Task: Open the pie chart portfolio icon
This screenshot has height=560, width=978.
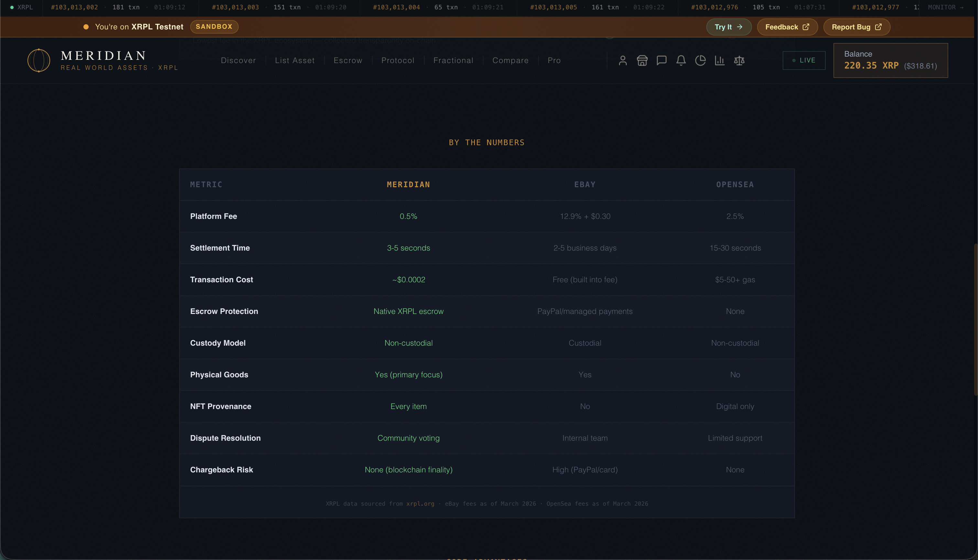Action: tap(701, 60)
